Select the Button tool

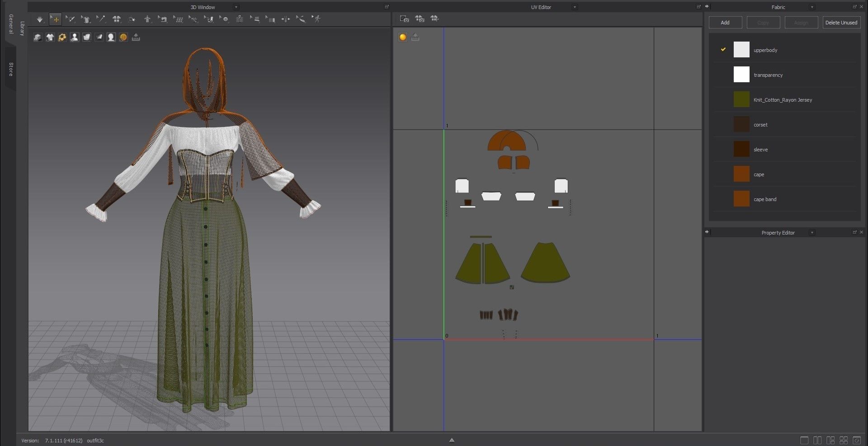[224, 19]
